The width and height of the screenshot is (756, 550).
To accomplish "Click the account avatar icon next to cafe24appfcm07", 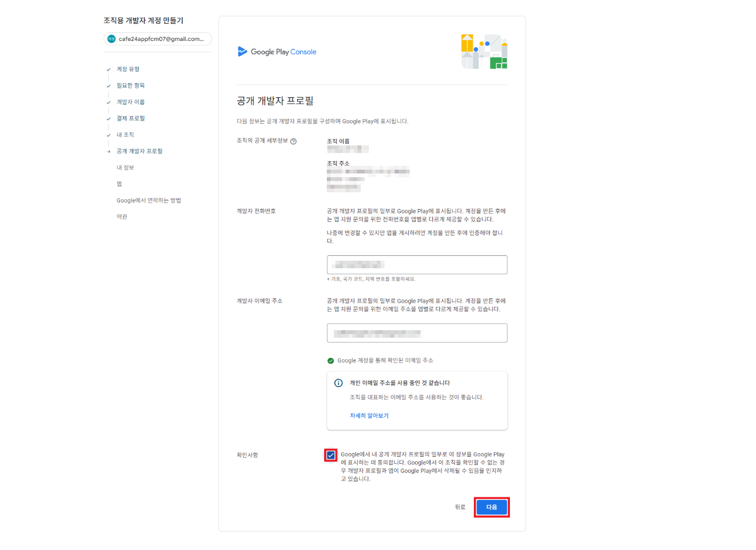I will pos(111,39).
